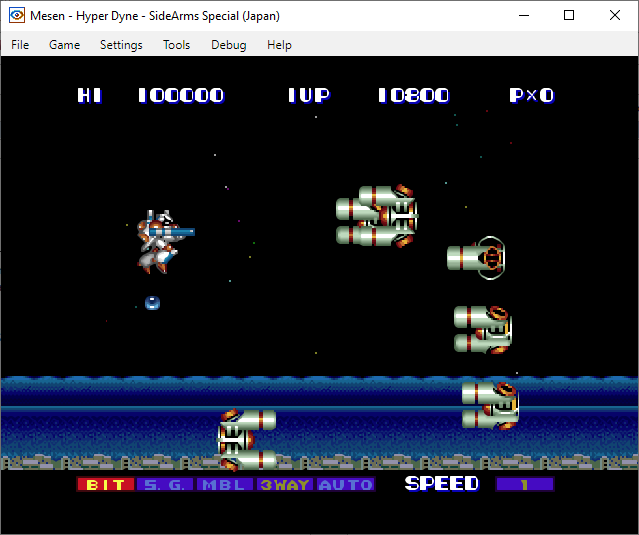This screenshot has height=535, width=639.
Task: Click the MBL weapon indicator
Action: pyautogui.click(x=225, y=484)
